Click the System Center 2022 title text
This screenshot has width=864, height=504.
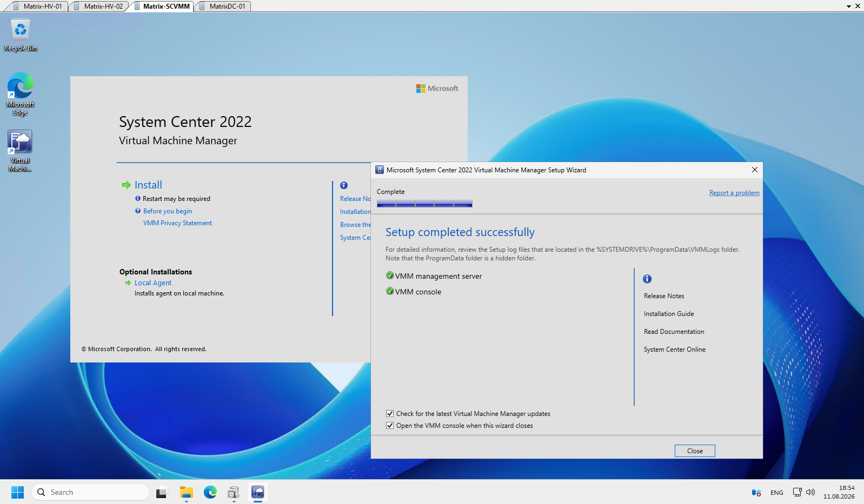tap(185, 122)
